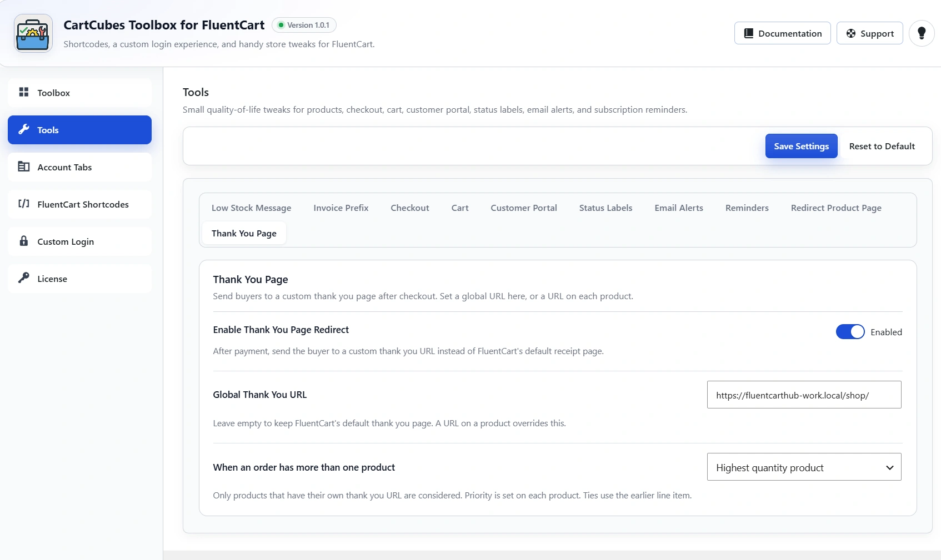Image resolution: width=941 pixels, height=560 pixels.
Task: Open the Customer Portal tab
Action: pyautogui.click(x=524, y=208)
